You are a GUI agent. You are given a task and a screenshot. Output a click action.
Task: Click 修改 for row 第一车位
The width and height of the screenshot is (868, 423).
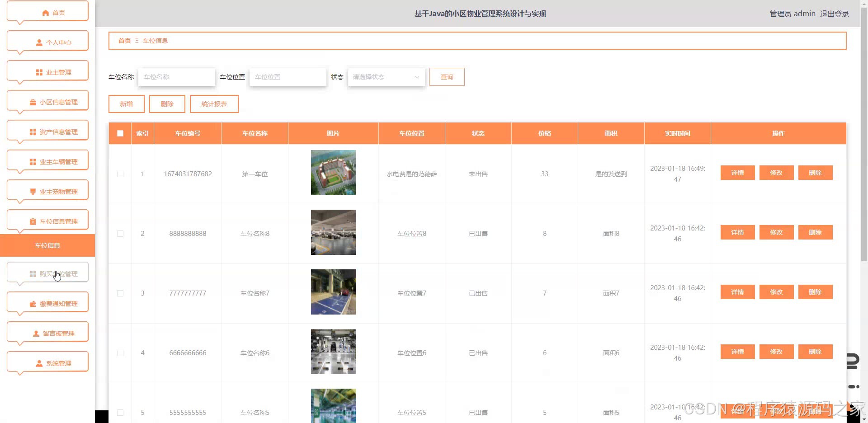pyautogui.click(x=776, y=173)
